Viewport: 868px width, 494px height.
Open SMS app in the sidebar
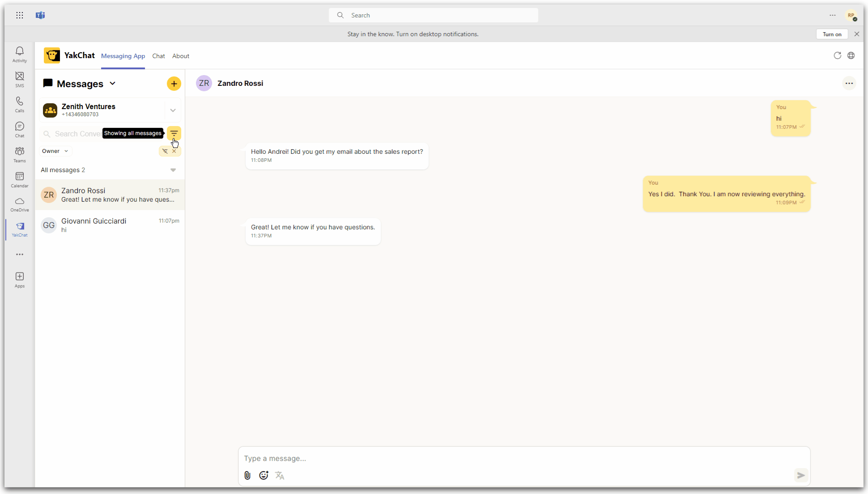(x=20, y=80)
